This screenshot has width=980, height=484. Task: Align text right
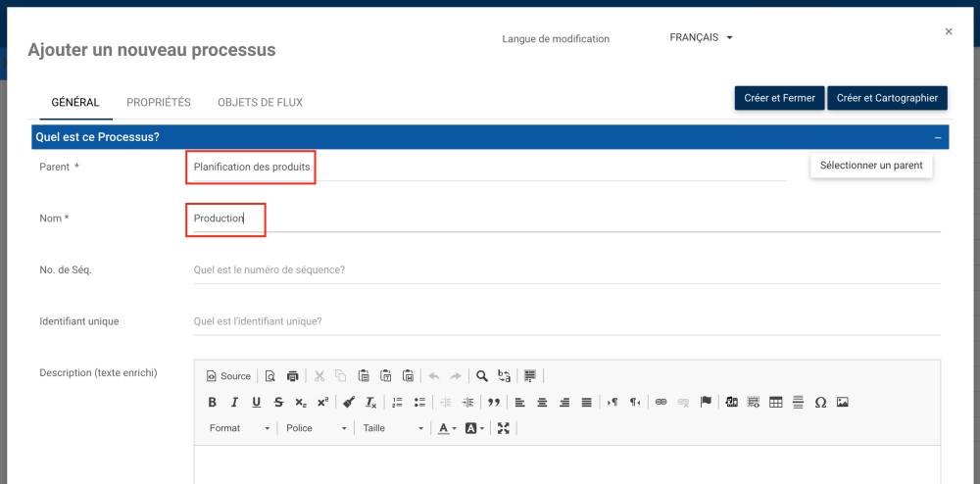(564, 402)
